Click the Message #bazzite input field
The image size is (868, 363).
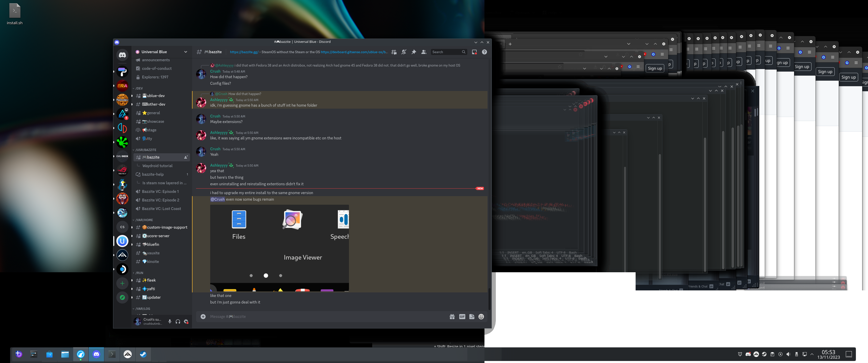point(323,317)
